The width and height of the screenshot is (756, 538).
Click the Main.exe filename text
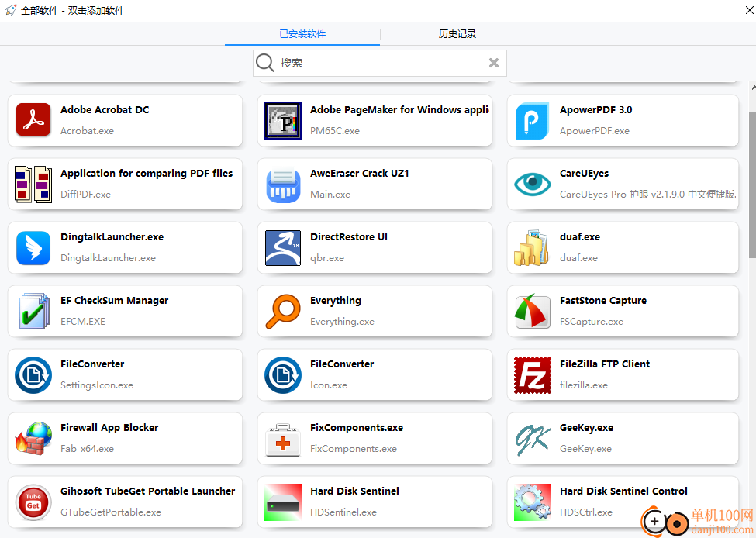click(x=330, y=195)
